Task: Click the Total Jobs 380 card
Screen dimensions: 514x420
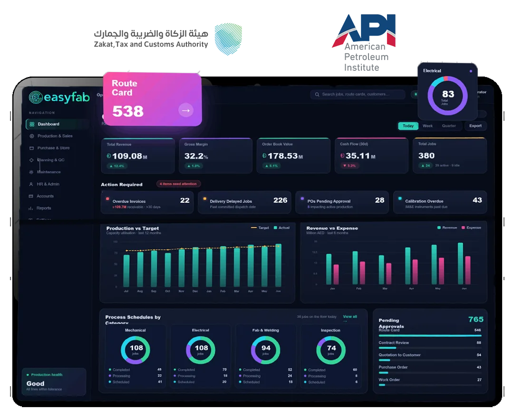Action: click(x=450, y=156)
